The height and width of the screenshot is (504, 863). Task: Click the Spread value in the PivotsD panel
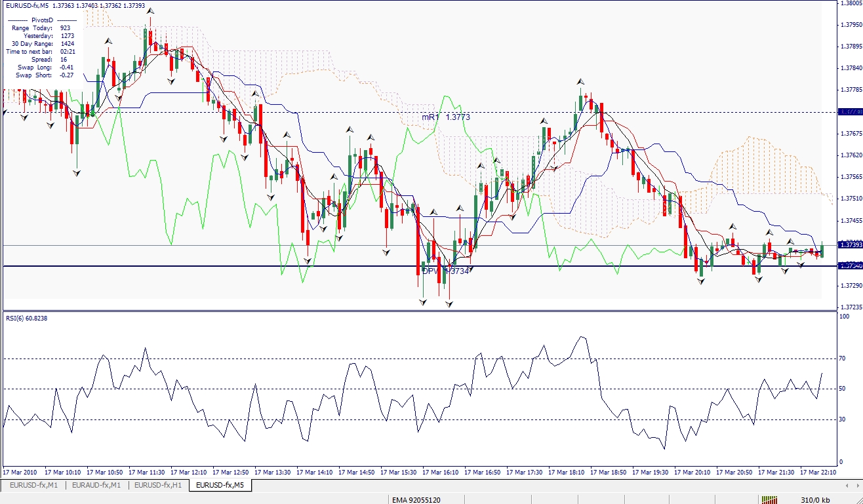click(x=64, y=59)
